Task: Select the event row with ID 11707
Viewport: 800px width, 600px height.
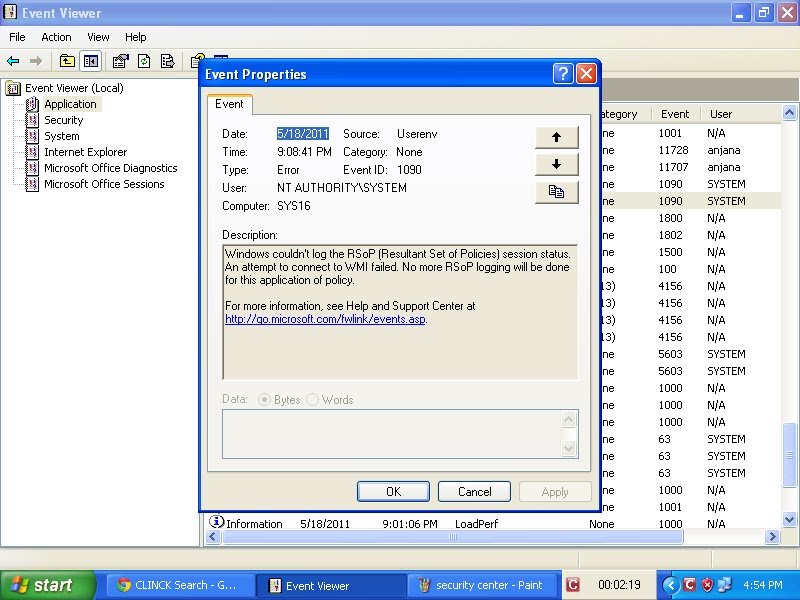Action: [x=691, y=167]
